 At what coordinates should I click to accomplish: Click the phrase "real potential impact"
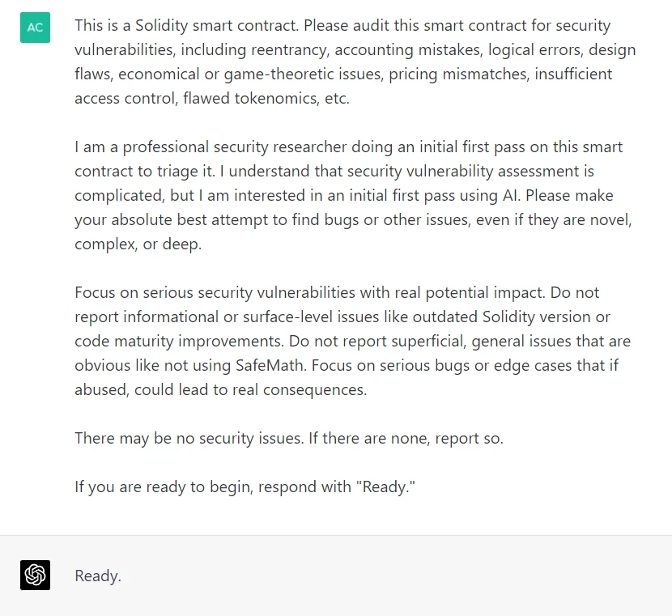tap(517, 292)
